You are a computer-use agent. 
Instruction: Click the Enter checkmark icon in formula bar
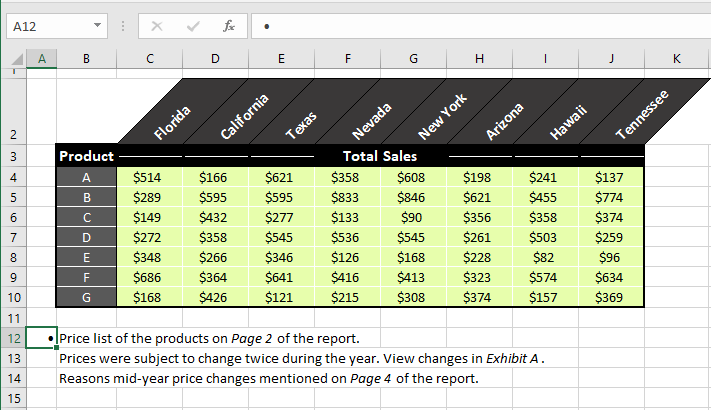pyautogui.click(x=193, y=26)
